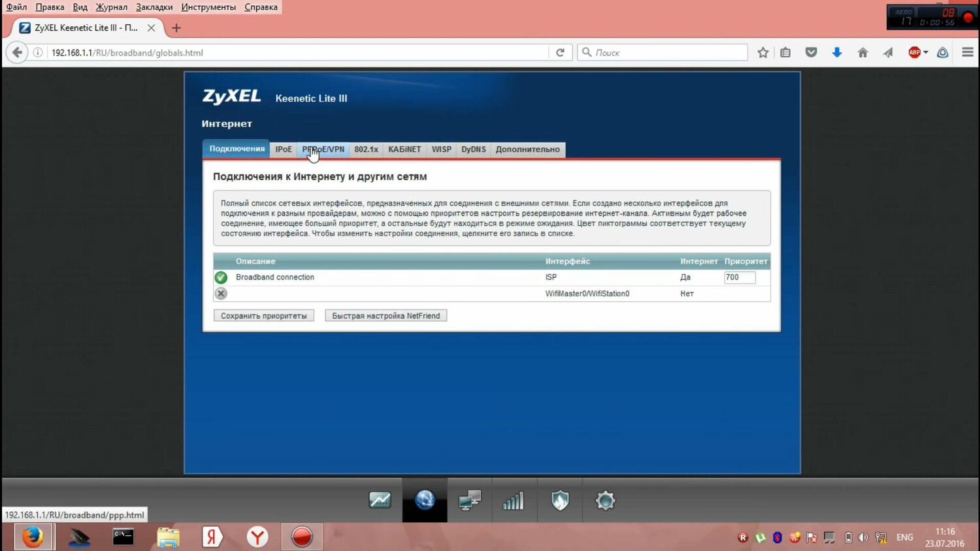The width and height of the screenshot is (980, 551).
Task: Switch to the IPoE tab
Action: pyautogui.click(x=284, y=150)
